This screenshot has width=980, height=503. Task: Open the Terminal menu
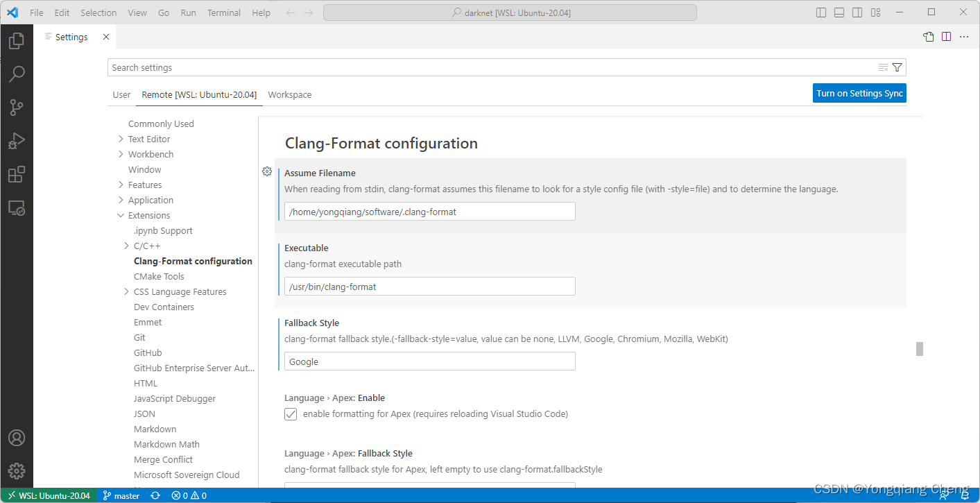coord(223,12)
